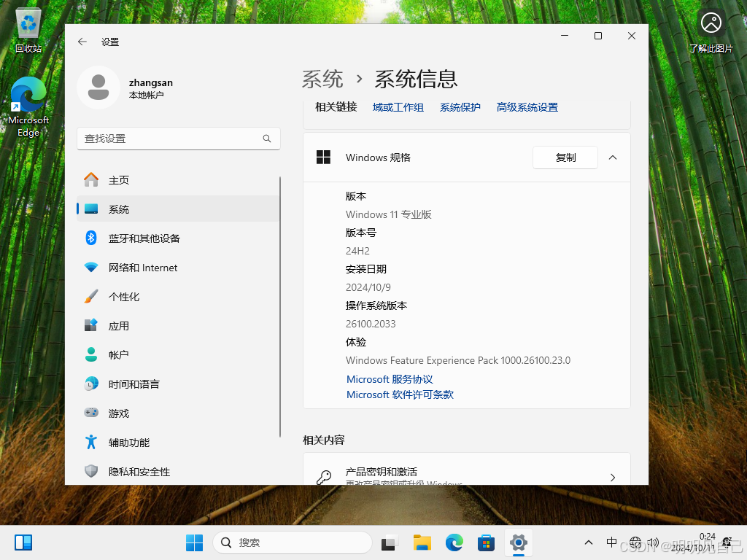This screenshot has width=747, height=560.
Task: Focus the 查找设置 search field
Action: 179,139
